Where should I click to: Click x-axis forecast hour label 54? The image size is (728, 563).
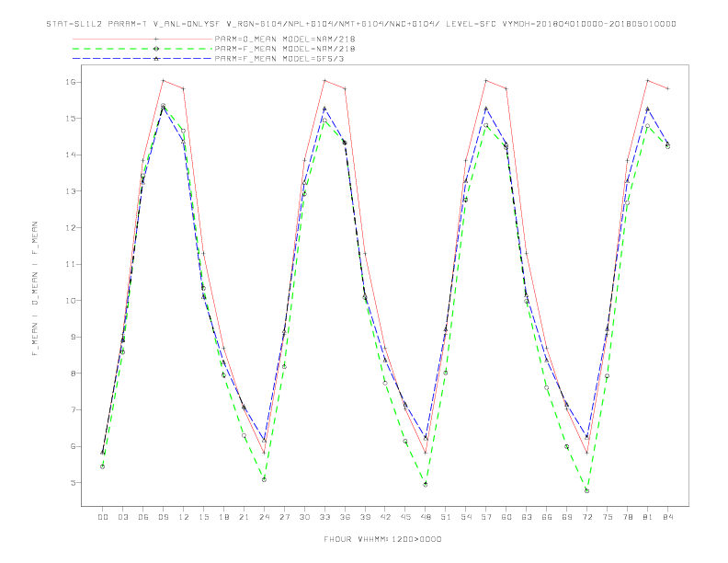click(466, 517)
